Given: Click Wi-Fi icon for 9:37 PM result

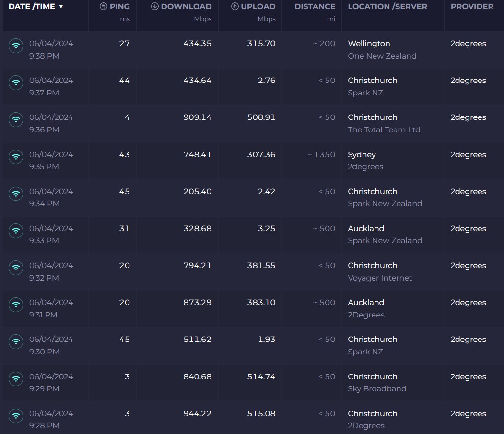Looking at the screenshot, I should [16, 82].
